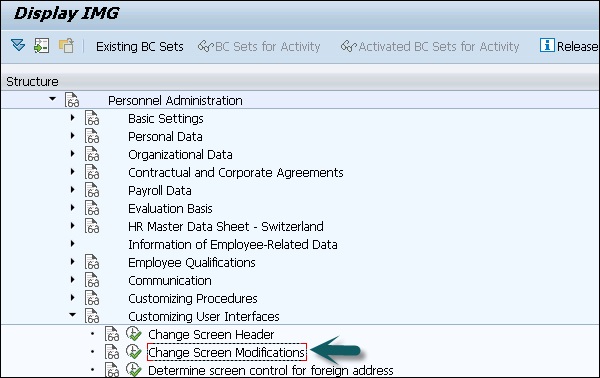600x378 pixels.
Task: Expand the Customizing Procedures node
Action: point(72,298)
